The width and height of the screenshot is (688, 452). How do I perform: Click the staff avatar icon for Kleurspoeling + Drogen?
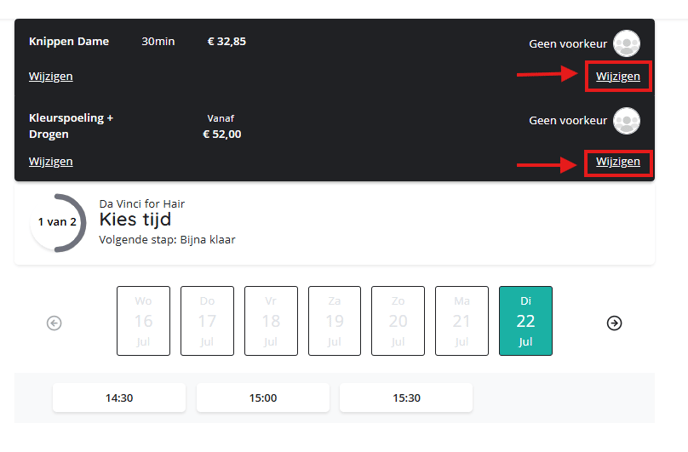626,121
